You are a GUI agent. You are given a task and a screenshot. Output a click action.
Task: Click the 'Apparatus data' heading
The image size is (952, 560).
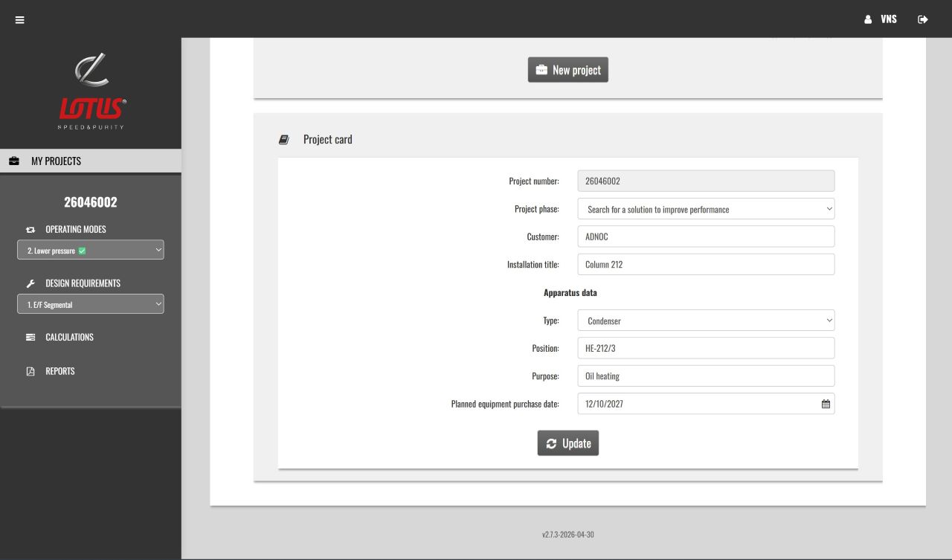(570, 292)
